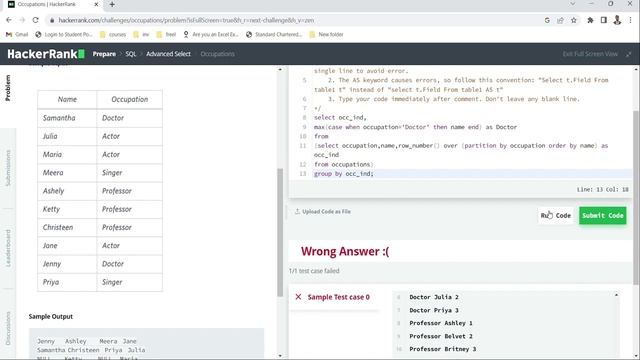Click the exit full screen arrows icon
Viewport: 640px width, 360px height.
[x=628, y=54]
